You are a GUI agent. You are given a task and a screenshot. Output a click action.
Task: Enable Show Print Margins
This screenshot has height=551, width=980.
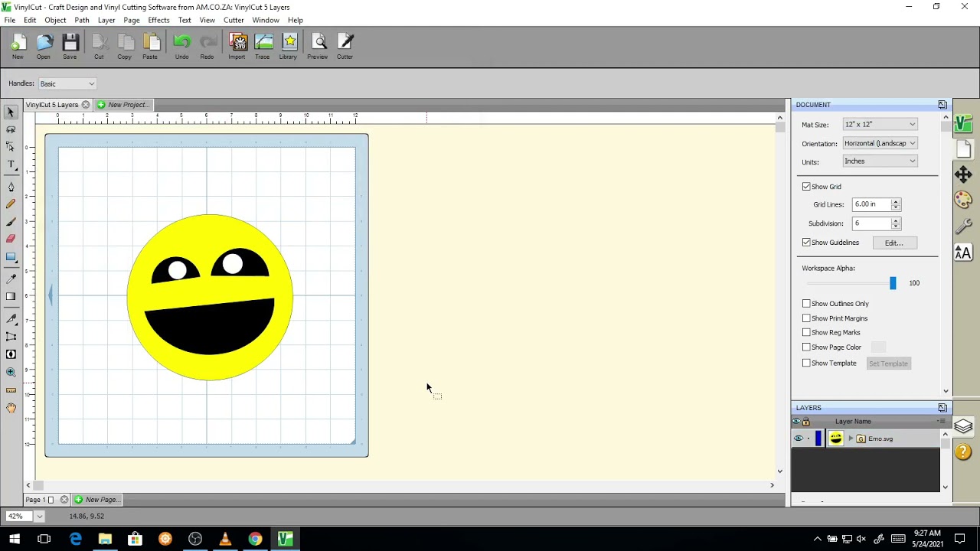pyautogui.click(x=806, y=318)
